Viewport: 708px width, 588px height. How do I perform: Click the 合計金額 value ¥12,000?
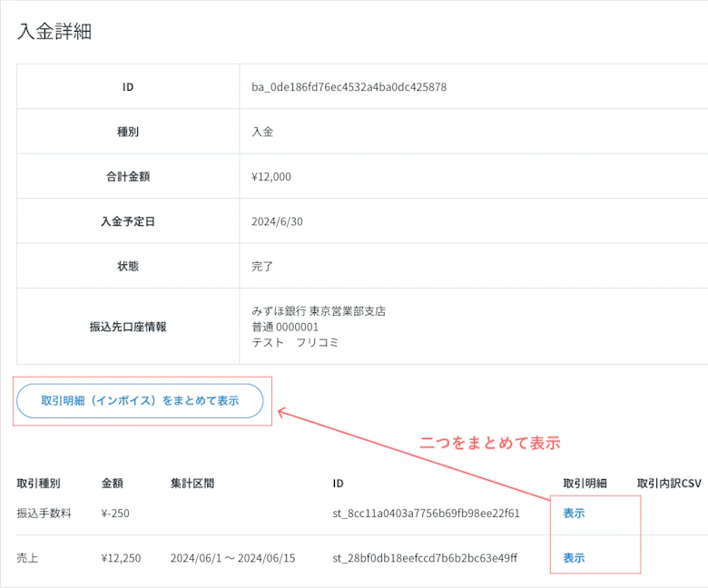[271, 177]
